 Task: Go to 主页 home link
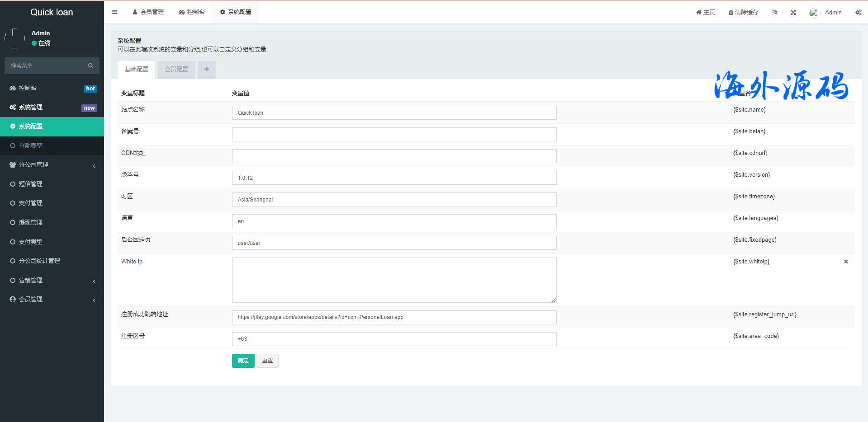point(705,13)
